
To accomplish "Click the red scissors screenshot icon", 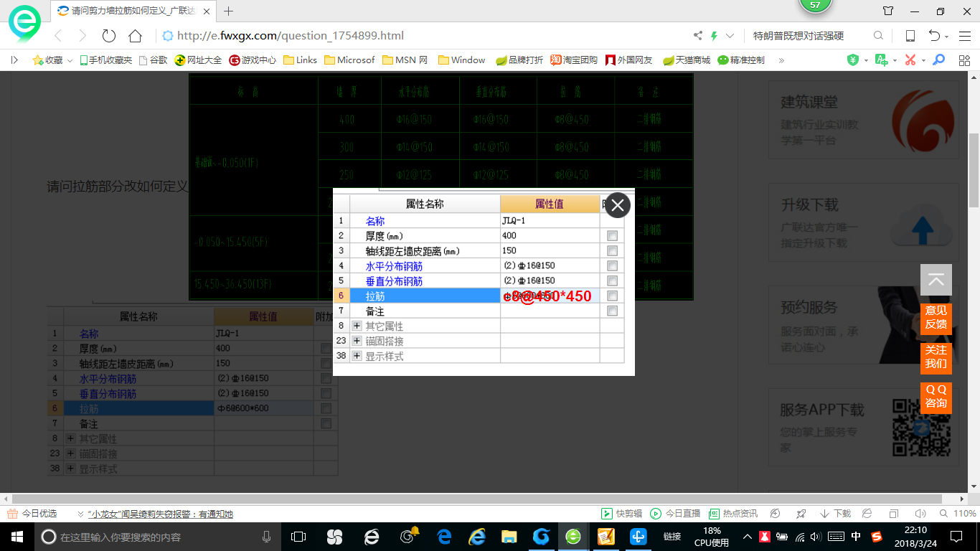I will (x=910, y=60).
